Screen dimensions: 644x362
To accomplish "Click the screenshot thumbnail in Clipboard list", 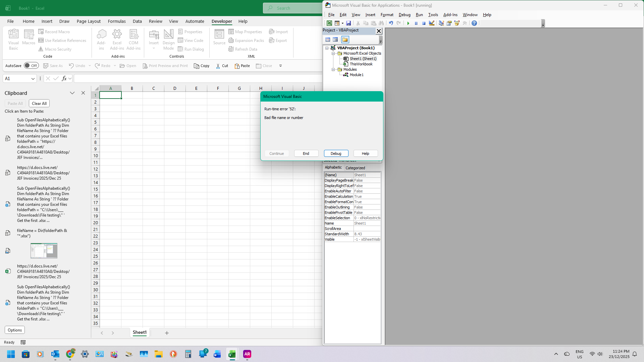I will (44, 251).
